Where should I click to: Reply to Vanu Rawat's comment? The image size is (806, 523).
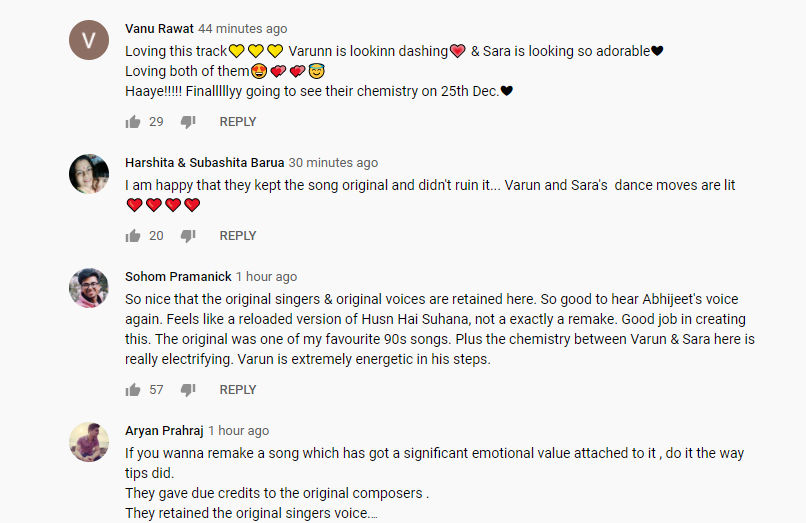coord(238,122)
